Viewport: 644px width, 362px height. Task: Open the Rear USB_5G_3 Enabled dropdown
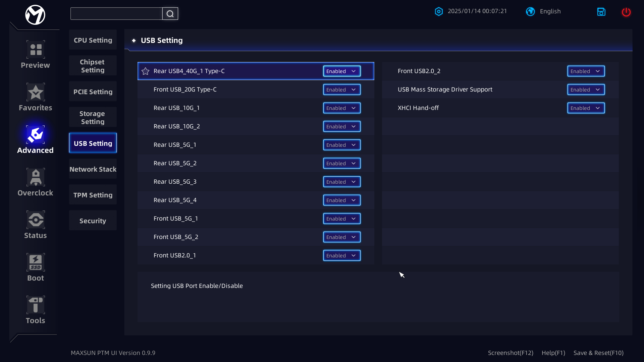341,182
